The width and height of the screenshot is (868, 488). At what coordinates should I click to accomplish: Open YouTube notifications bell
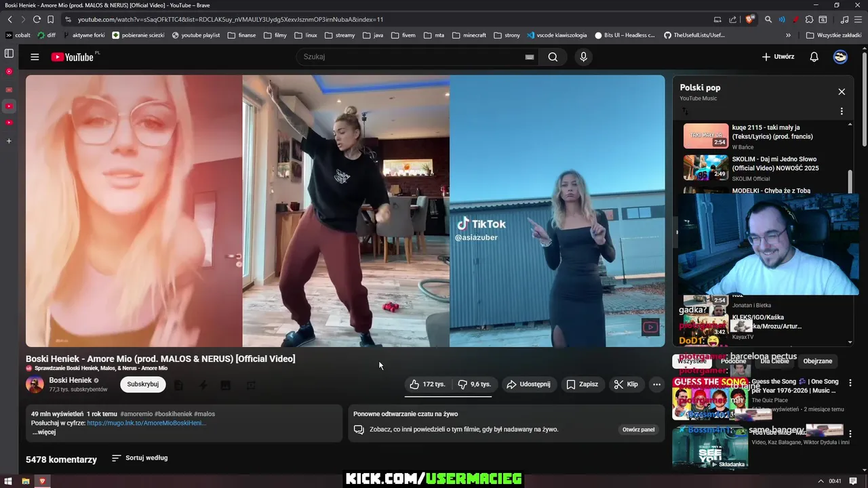click(814, 57)
